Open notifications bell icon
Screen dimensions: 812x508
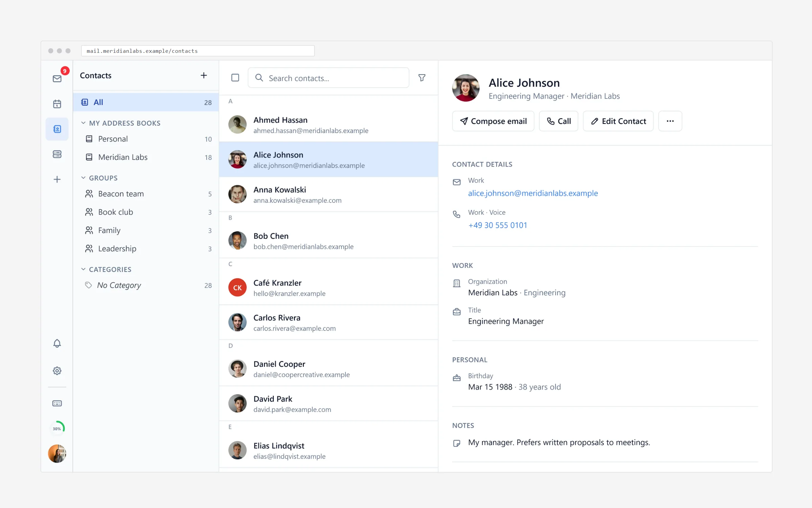pos(57,343)
